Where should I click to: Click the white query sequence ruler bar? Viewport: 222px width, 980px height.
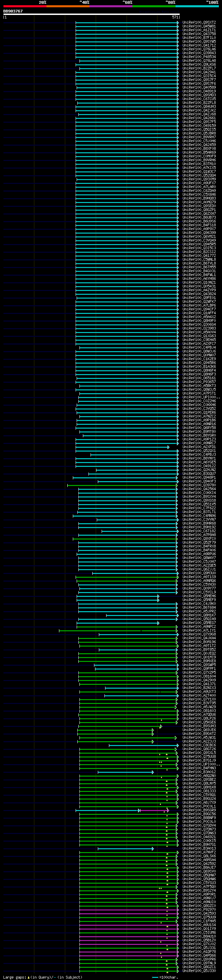click(92, 14)
